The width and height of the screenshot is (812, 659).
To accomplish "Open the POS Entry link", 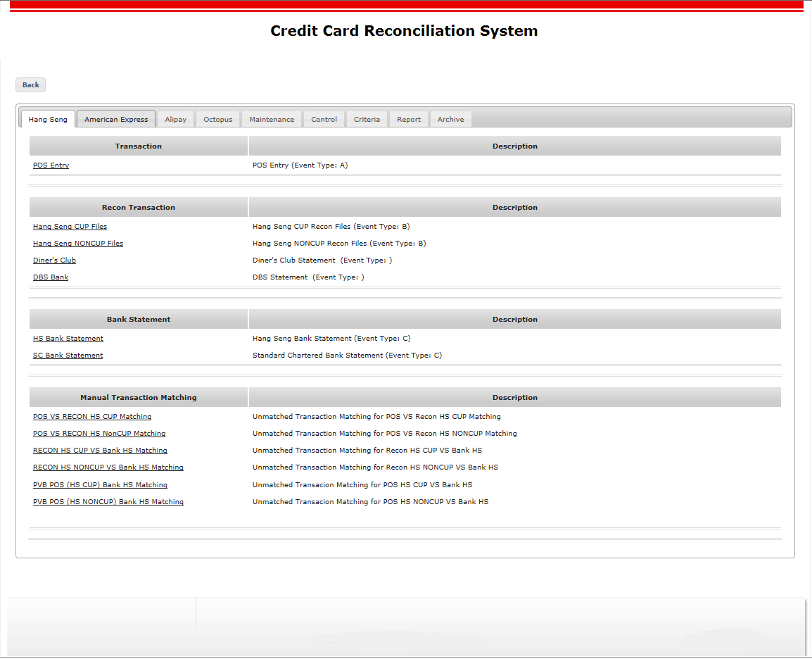I will point(51,165).
